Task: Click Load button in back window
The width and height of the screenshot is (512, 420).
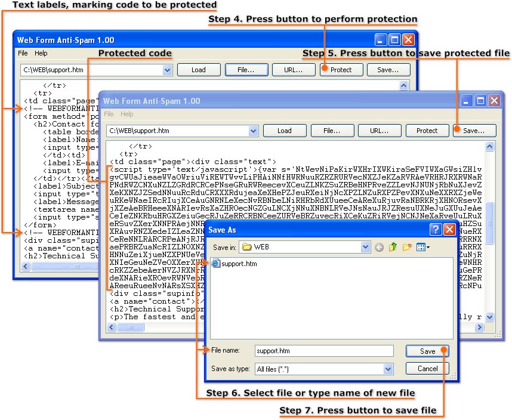Action: (x=199, y=70)
